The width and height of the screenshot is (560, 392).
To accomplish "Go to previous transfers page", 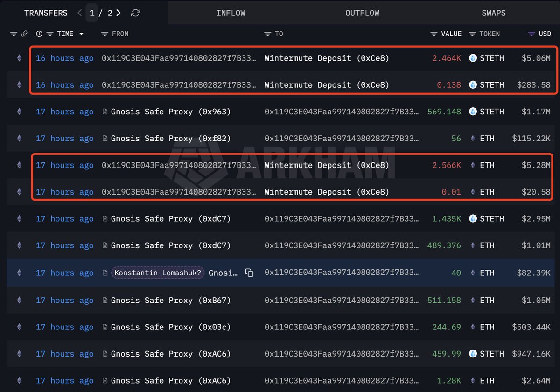I will click(x=79, y=13).
